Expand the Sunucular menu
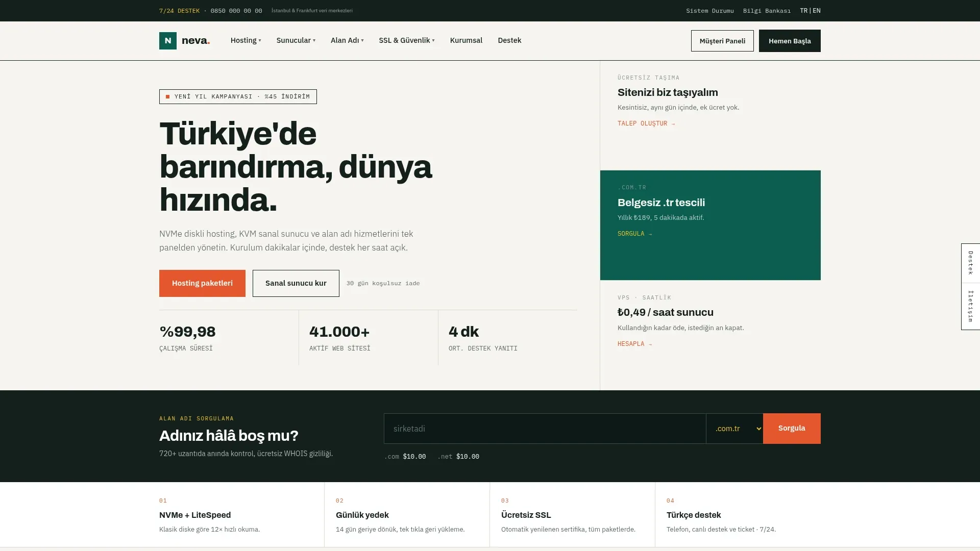This screenshot has width=980, height=551. [x=296, y=40]
